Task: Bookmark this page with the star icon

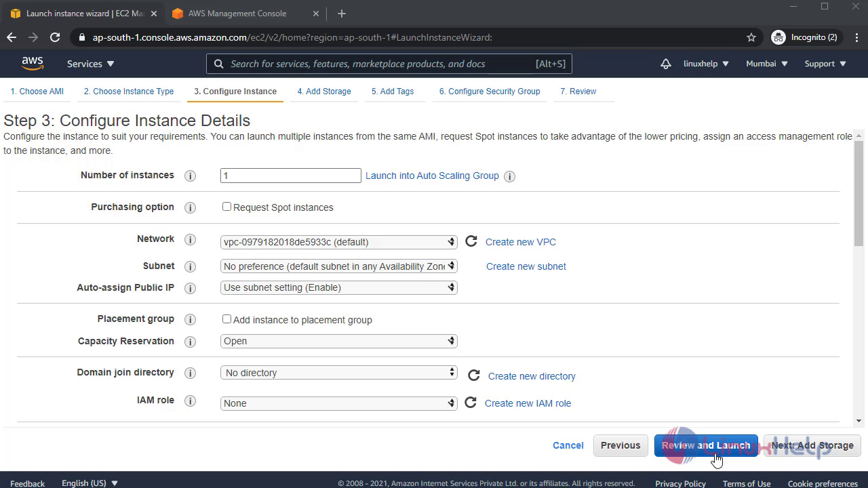Action: click(751, 37)
